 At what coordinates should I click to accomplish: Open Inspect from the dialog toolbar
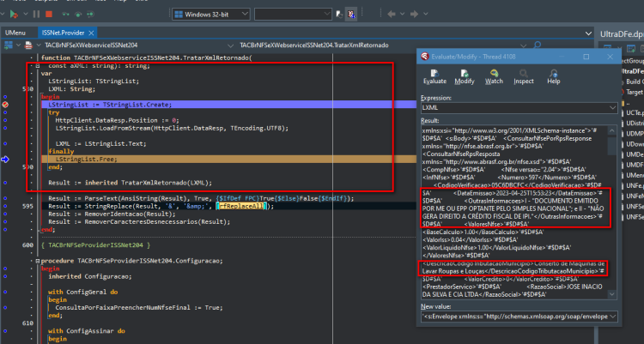tap(523, 76)
